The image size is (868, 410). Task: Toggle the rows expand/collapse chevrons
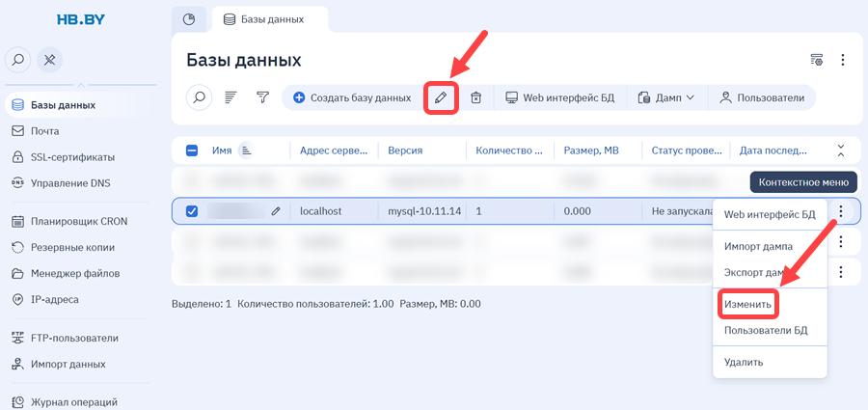tap(841, 150)
